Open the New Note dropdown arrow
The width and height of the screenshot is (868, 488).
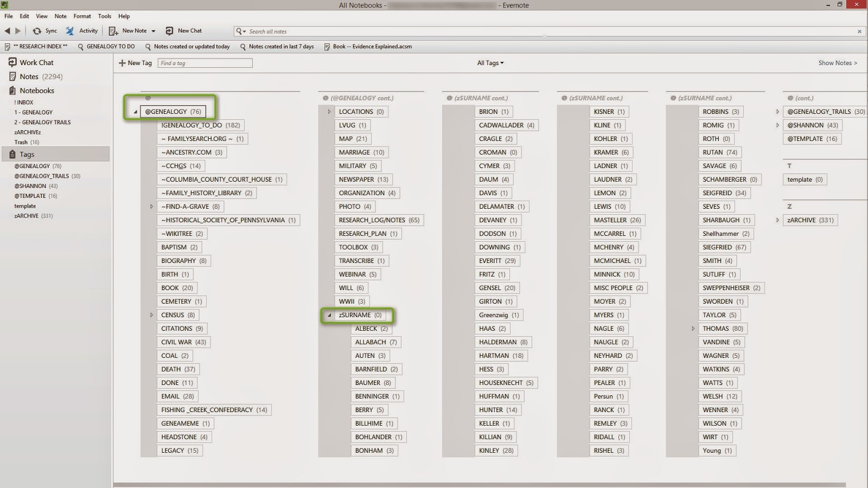point(154,31)
